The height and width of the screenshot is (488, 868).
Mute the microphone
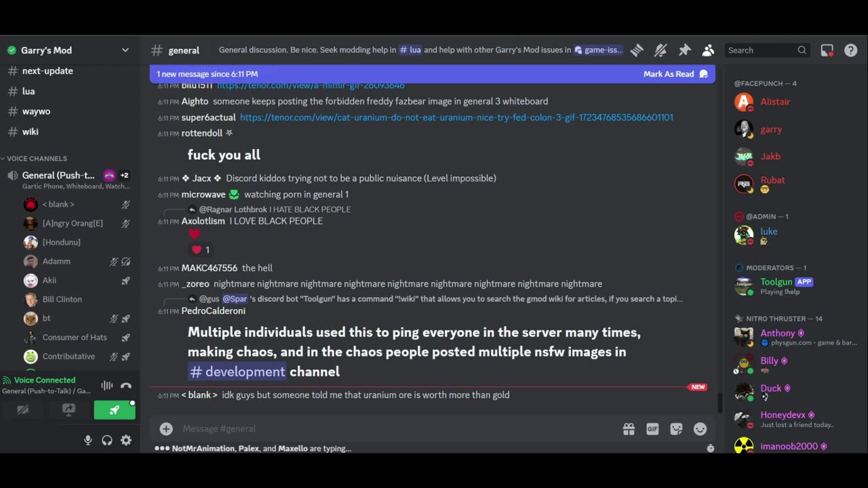click(x=87, y=440)
